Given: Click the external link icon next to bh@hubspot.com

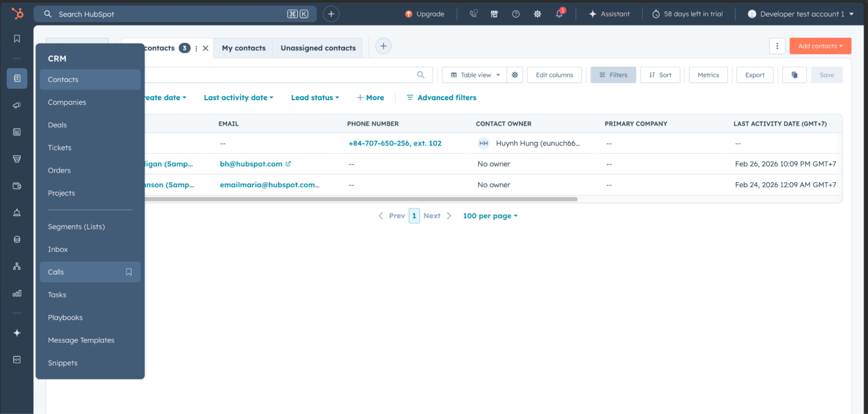Looking at the screenshot, I should point(288,164).
